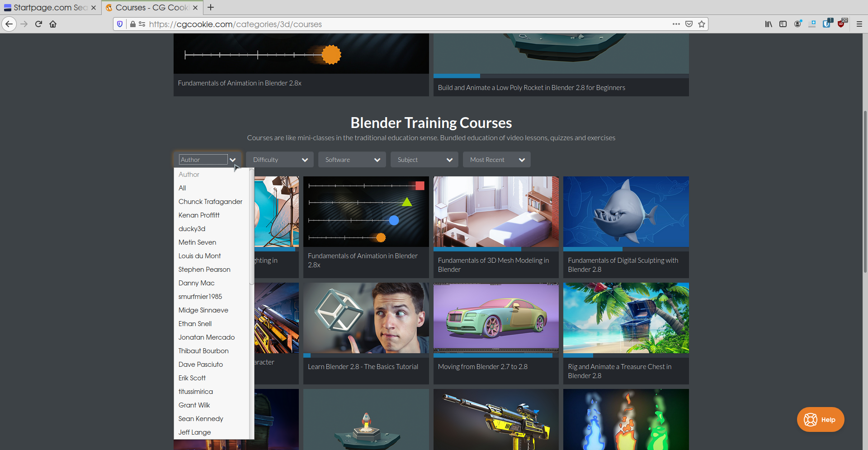Open the shark Digital Sculpting course thumbnail
The width and height of the screenshot is (868, 450).
click(626, 212)
